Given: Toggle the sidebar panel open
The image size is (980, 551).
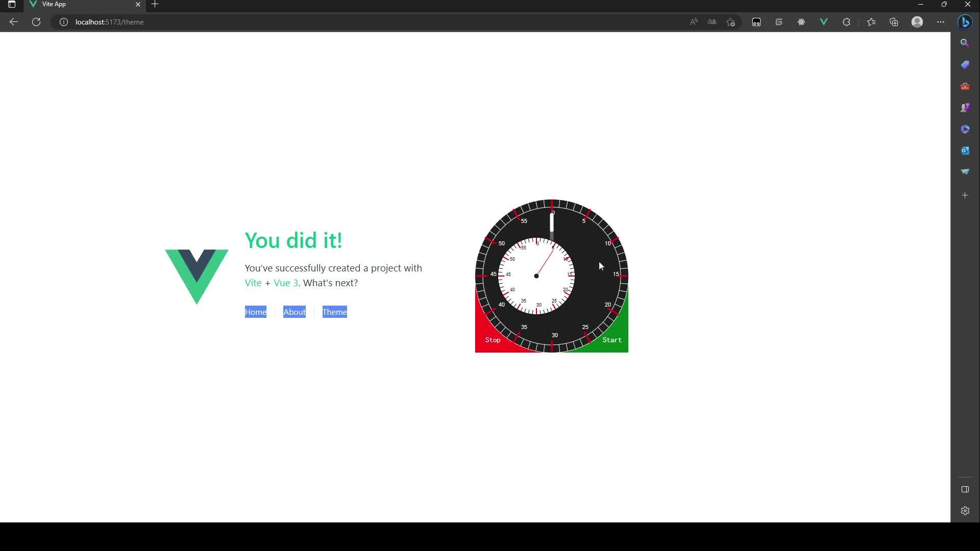Looking at the screenshot, I should pos(965,489).
